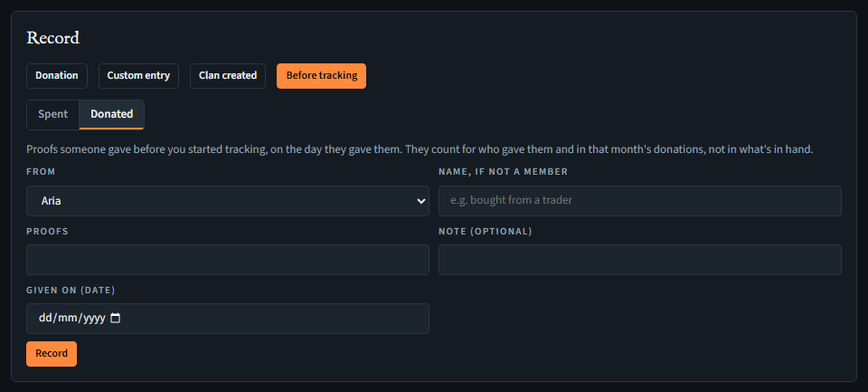Switch to the Donated tab
This screenshot has width=868, height=392.
[x=112, y=114]
